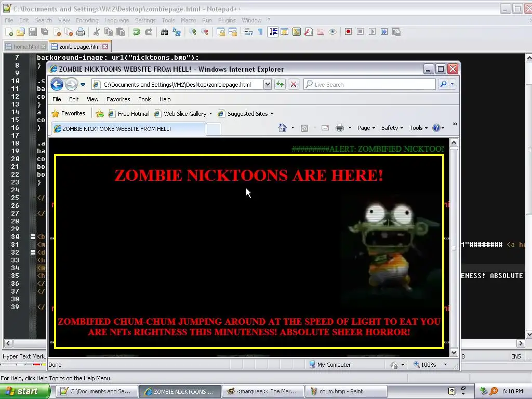Open the 100% zoom level control
The width and height of the screenshot is (532, 399).
429,365
